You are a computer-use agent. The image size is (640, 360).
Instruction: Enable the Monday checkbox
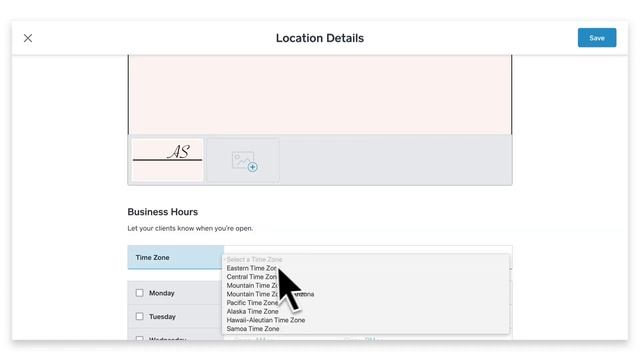[140, 293]
